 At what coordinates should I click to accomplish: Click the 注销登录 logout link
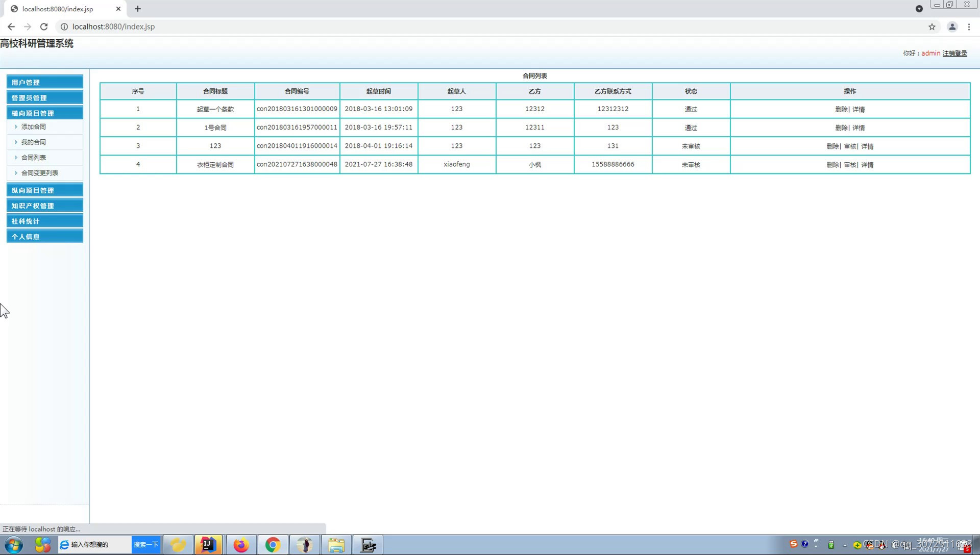pyautogui.click(x=954, y=53)
